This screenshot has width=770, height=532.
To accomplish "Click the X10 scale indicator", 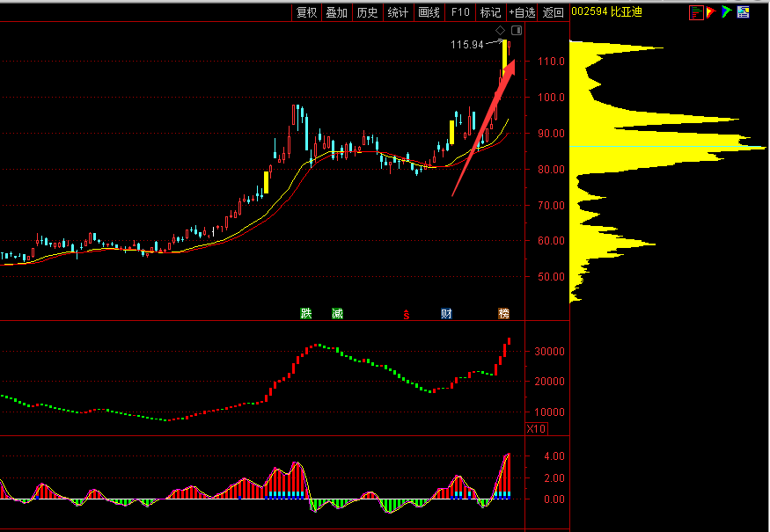I will (536, 428).
